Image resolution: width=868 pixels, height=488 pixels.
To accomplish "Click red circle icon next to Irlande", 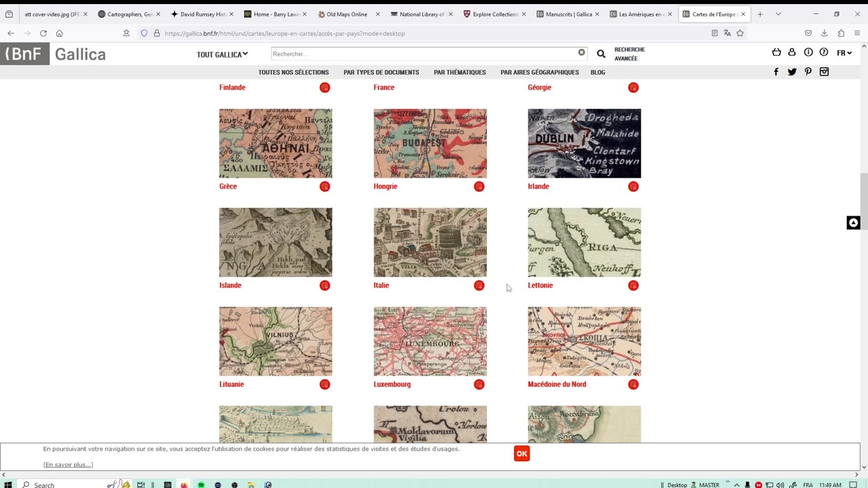I will click(633, 186).
